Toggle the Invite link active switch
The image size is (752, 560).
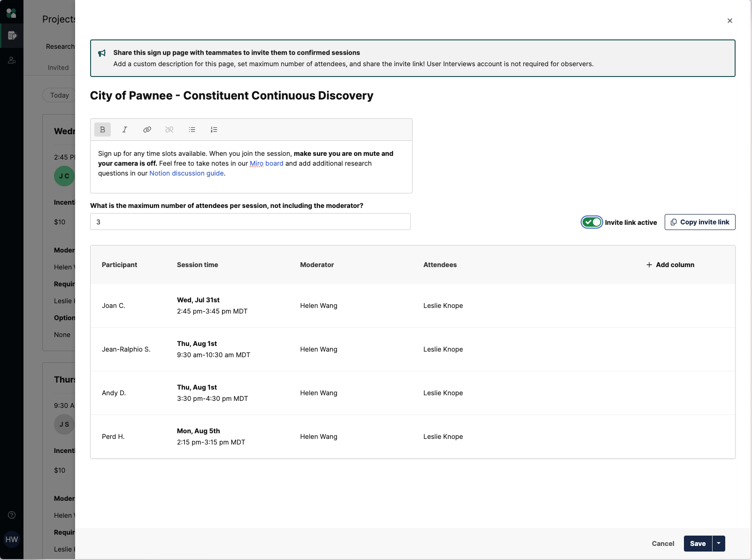click(591, 222)
